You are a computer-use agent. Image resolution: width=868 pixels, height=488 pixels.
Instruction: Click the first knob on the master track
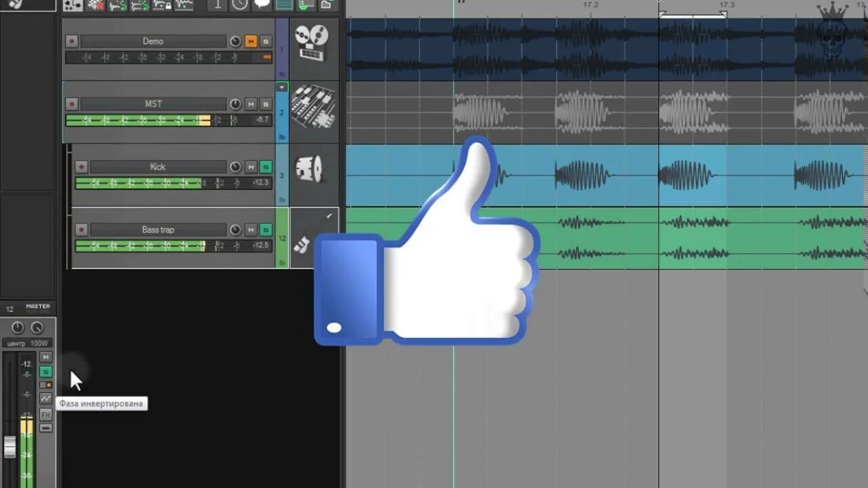tap(18, 328)
